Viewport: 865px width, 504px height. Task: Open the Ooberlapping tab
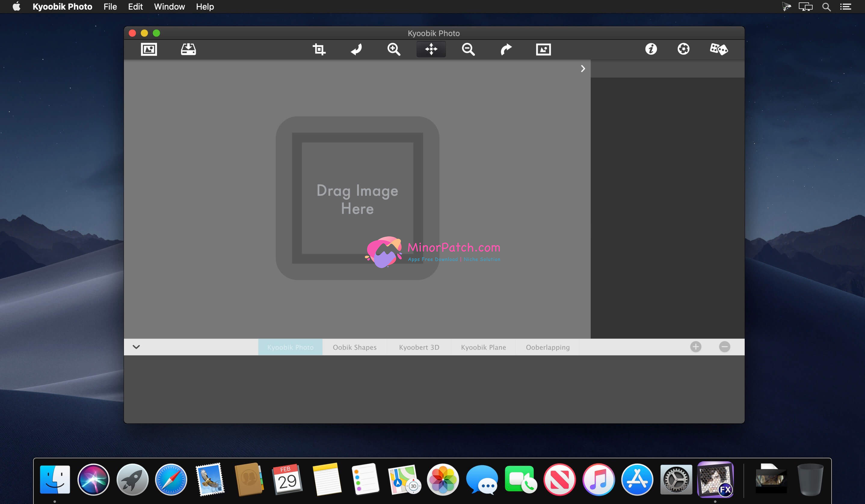pos(547,347)
